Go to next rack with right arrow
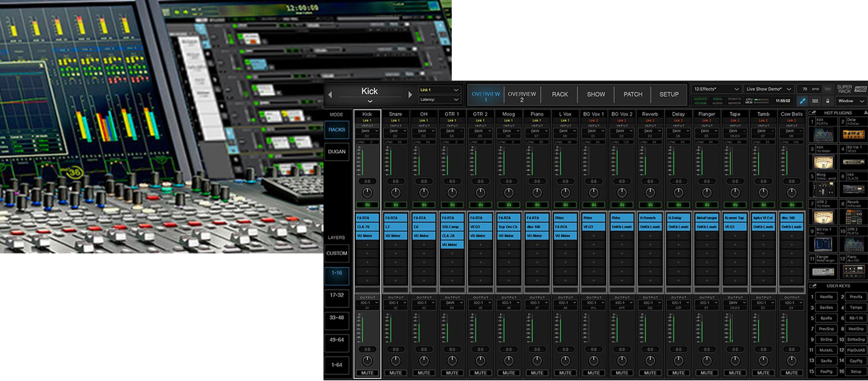 (x=410, y=95)
